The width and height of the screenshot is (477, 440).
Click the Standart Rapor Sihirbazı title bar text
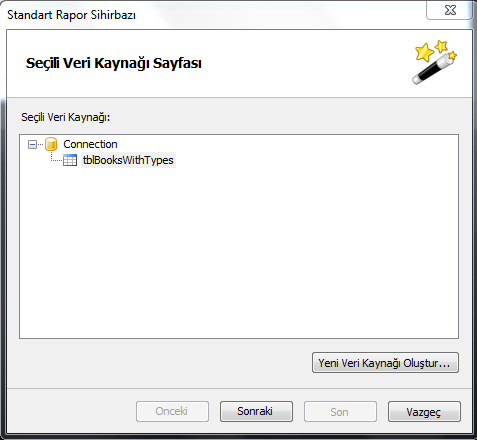(71, 15)
